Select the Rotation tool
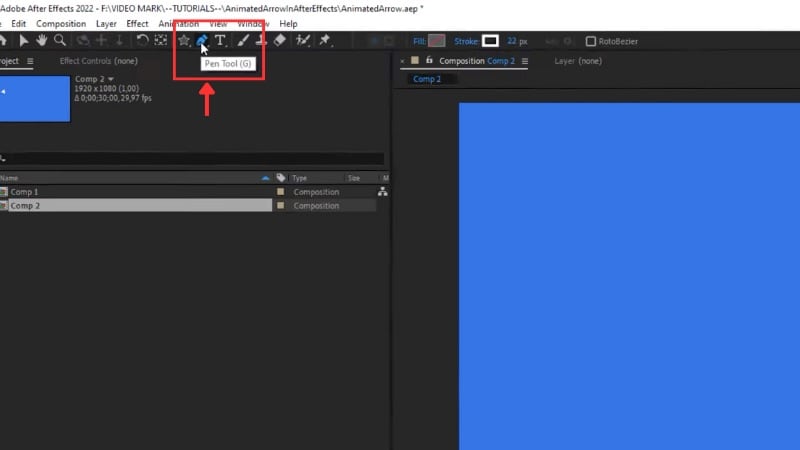800x450 pixels. tap(142, 40)
